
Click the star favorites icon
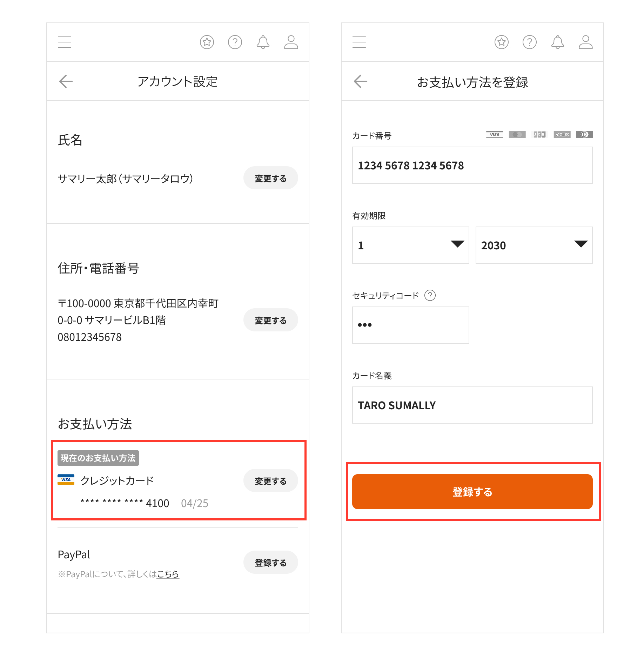(x=207, y=42)
